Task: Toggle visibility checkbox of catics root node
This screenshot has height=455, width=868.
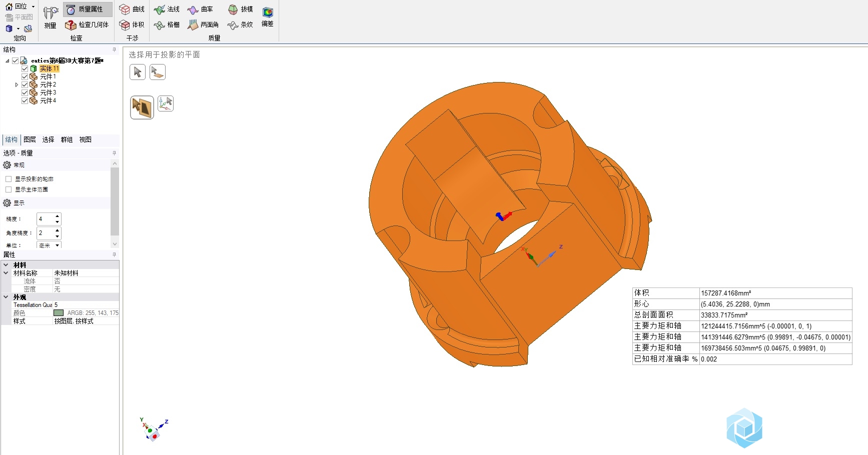Action: pos(16,61)
